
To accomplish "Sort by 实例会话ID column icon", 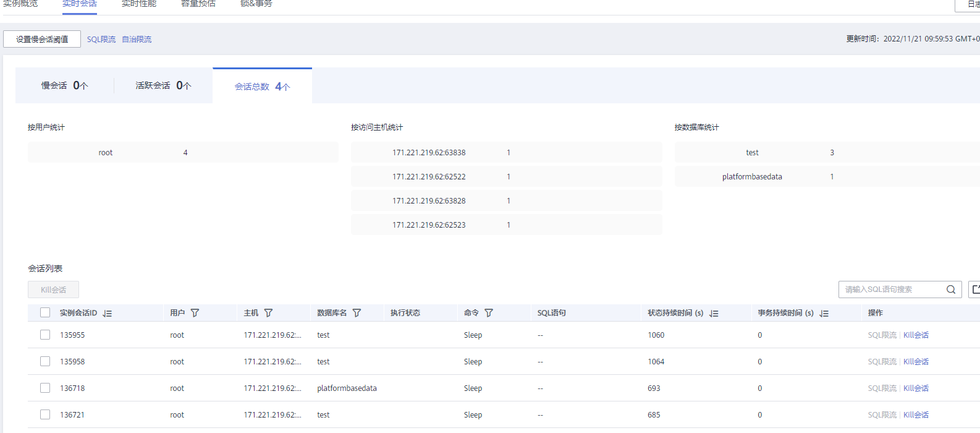I will coord(108,314).
